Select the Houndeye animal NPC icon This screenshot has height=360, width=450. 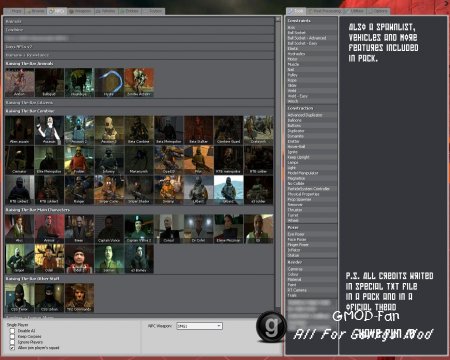pyautogui.click(x=79, y=82)
